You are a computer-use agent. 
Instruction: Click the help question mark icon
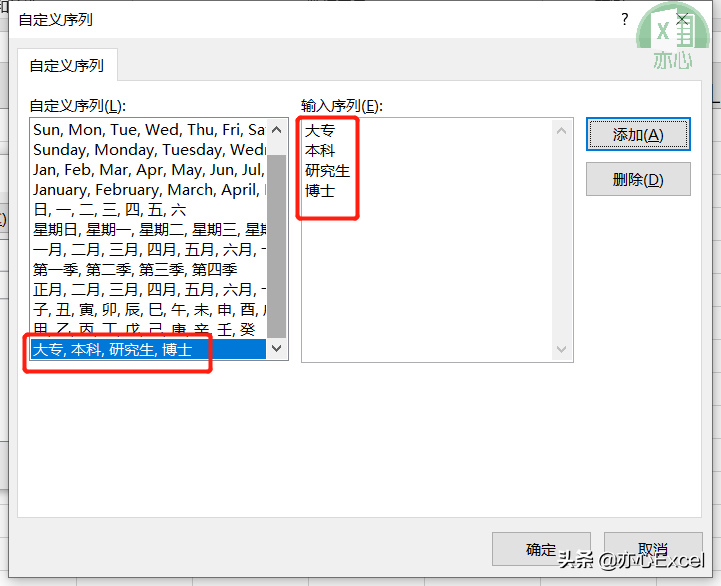[x=624, y=19]
